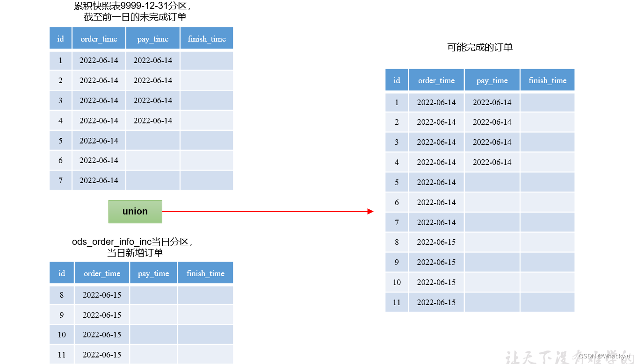This screenshot has height=364, width=637.
Task: Select row 1 pay_time in 可能完成的订单 table
Action: coord(492,102)
